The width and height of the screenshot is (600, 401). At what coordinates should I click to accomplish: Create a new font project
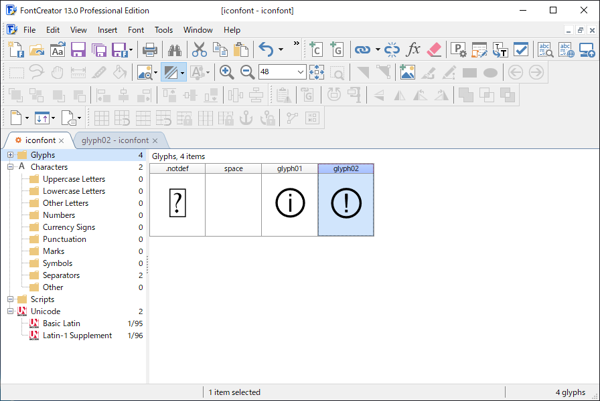pyautogui.click(x=16, y=50)
